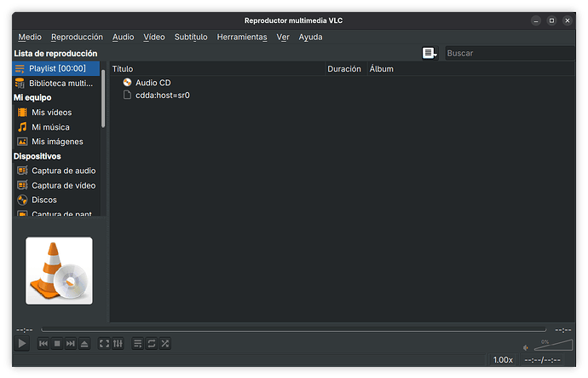Open the Reproducción menu
The width and height of the screenshot is (588, 378).
77,38
